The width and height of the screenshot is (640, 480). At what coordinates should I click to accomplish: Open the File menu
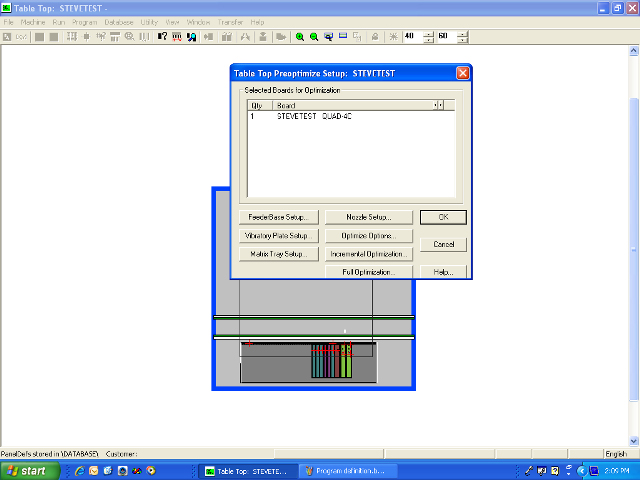[x=9, y=22]
